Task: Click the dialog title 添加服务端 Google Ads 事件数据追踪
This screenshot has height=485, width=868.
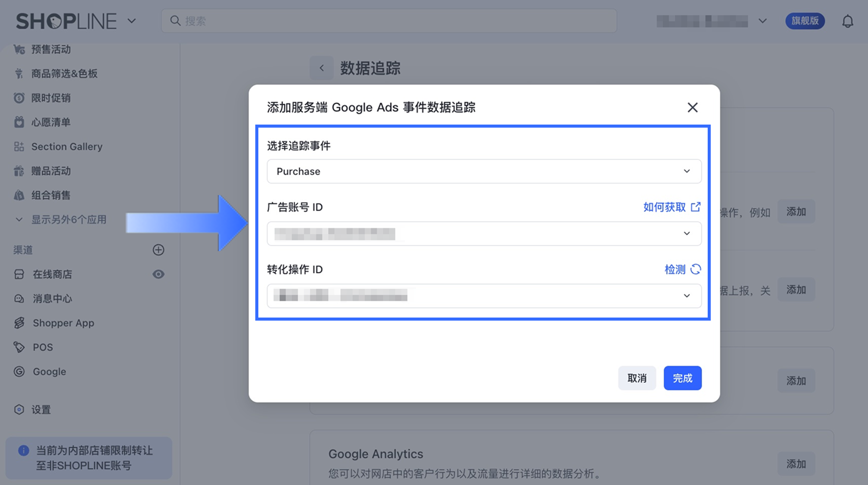Action: click(371, 107)
